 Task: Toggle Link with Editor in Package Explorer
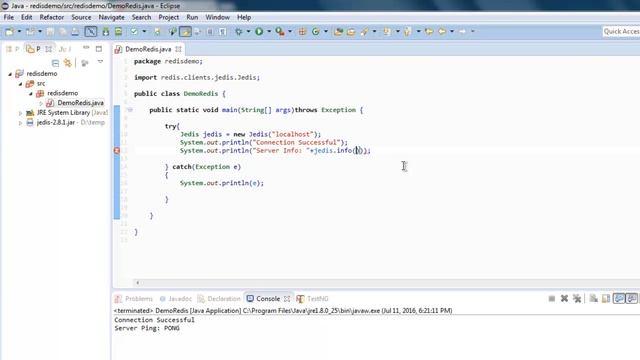pyautogui.click(x=67, y=63)
